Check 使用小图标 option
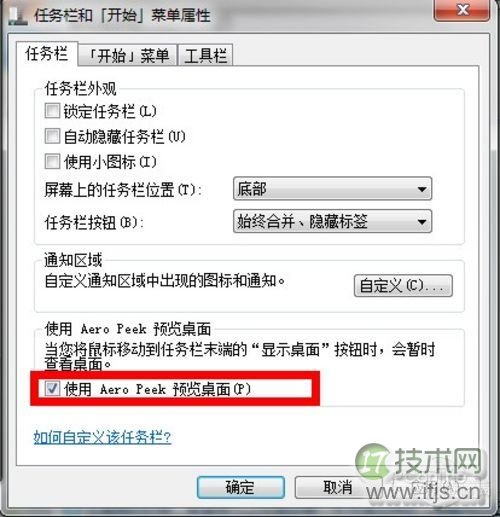Viewport: 500px width, 517px height. pyautogui.click(x=52, y=161)
